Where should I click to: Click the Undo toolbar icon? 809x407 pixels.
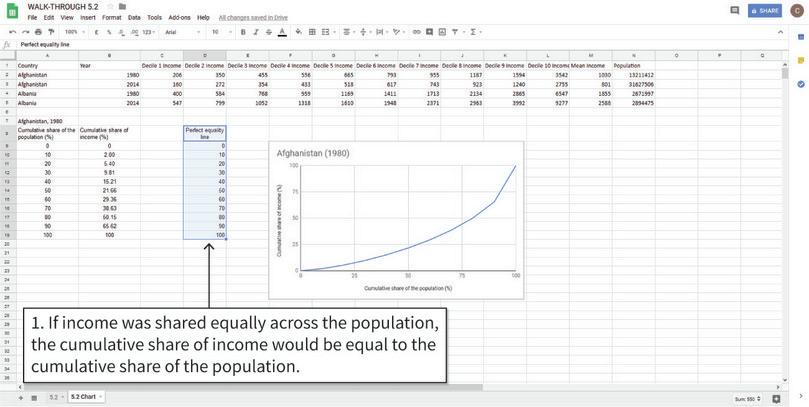coord(13,32)
